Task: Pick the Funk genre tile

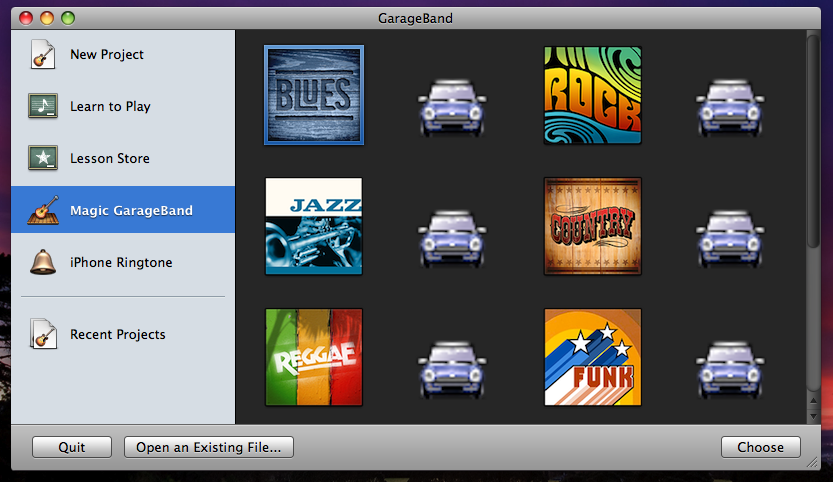Action: click(x=592, y=357)
